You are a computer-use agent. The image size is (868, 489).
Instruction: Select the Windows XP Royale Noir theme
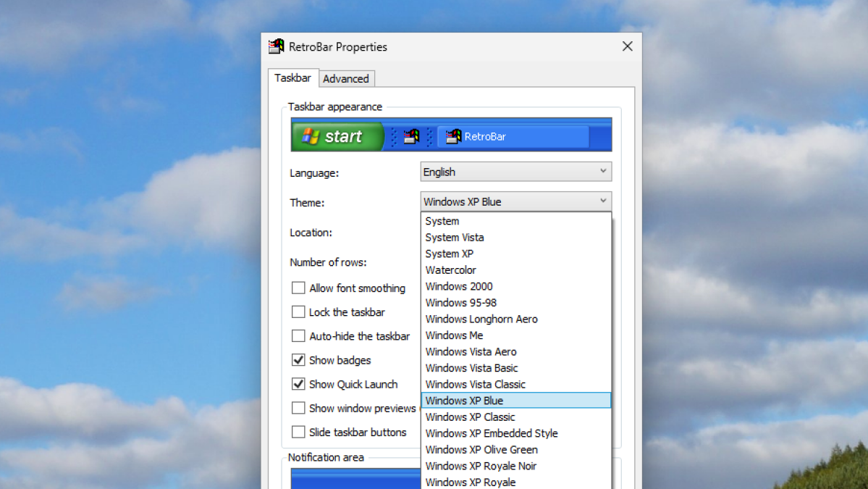pyautogui.click(x=516, y=466)
